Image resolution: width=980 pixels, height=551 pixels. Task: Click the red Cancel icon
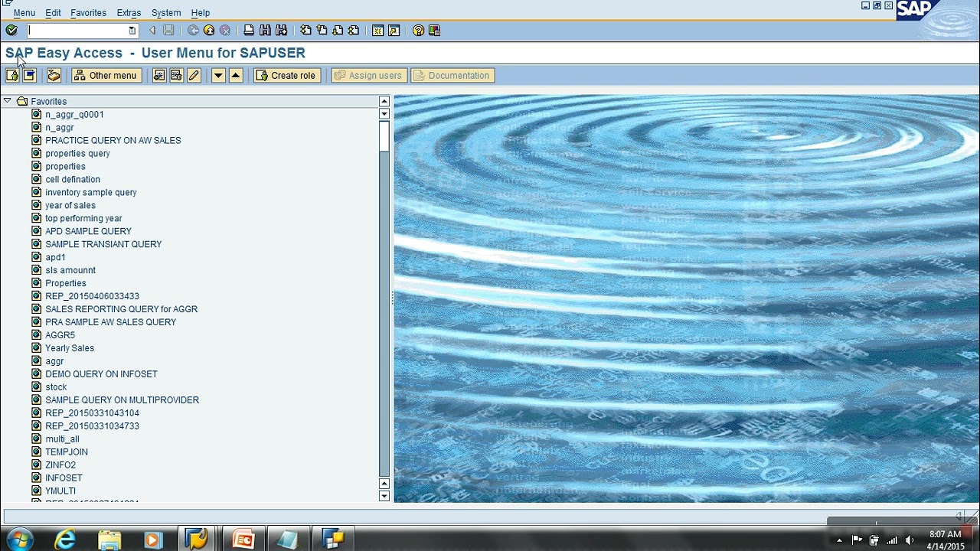[x=225, y=31]
